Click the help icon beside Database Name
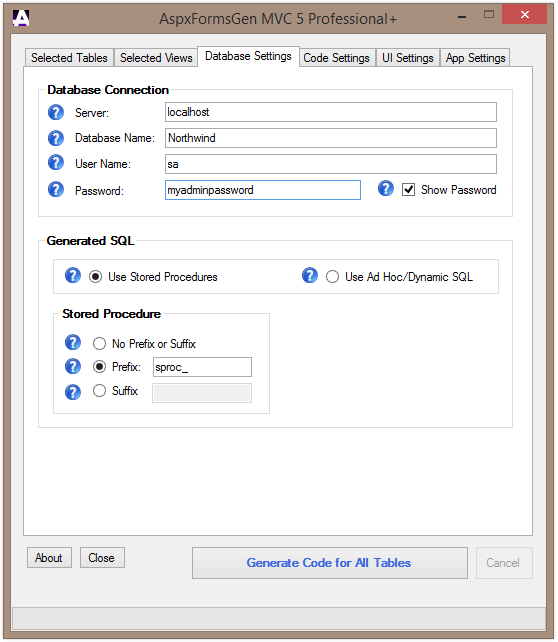Image resolution: width=558 pixels, height=642 pixels. (x=56, y=138)
